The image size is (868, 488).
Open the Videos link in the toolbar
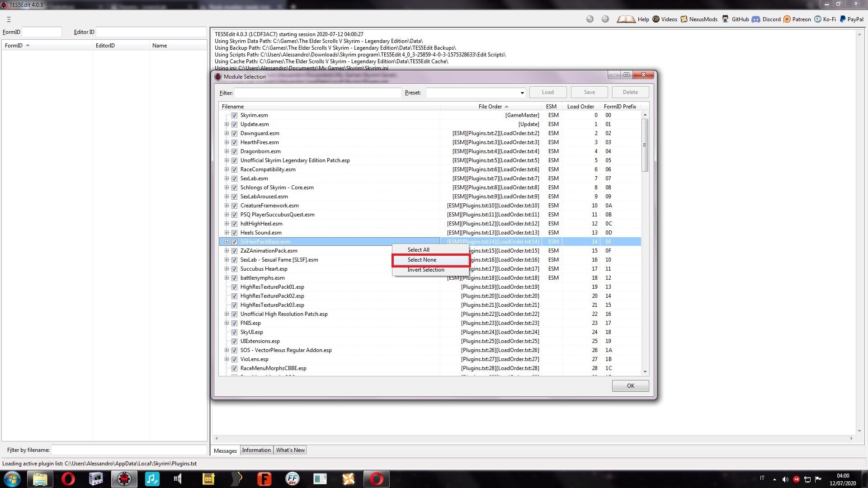point(665,19)
